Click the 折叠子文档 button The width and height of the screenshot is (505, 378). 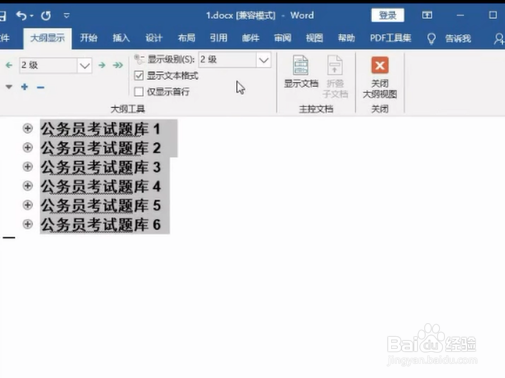pos(335,77)
